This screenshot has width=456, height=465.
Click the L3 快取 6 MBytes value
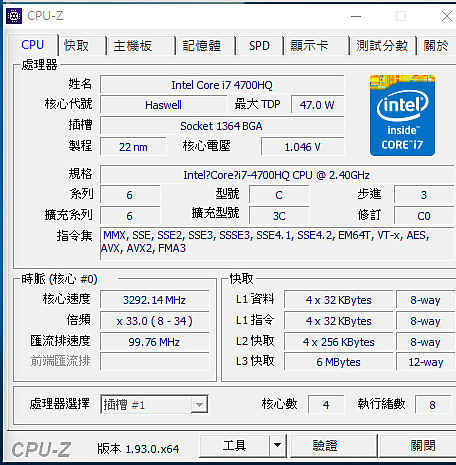(x=339, y=362)
